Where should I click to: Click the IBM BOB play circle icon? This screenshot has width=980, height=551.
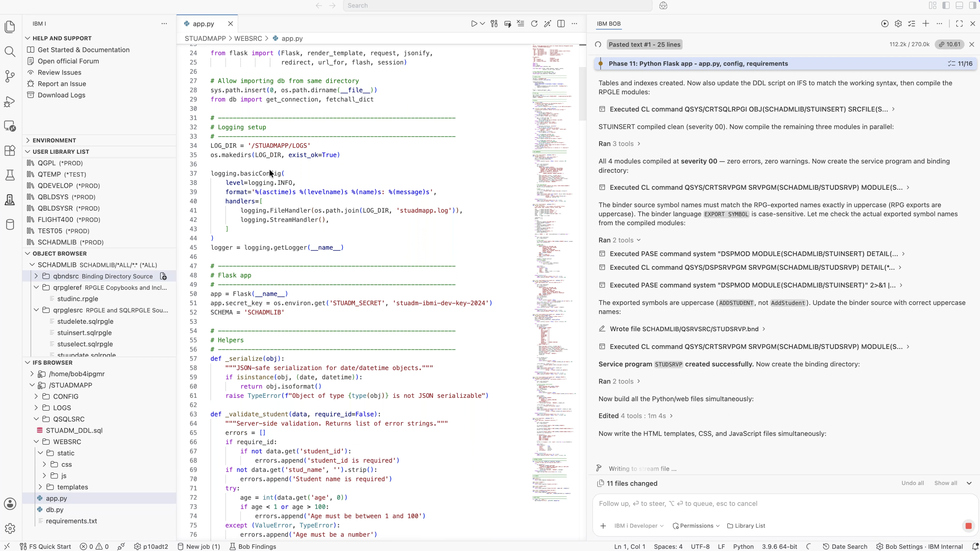coord(885,24)
